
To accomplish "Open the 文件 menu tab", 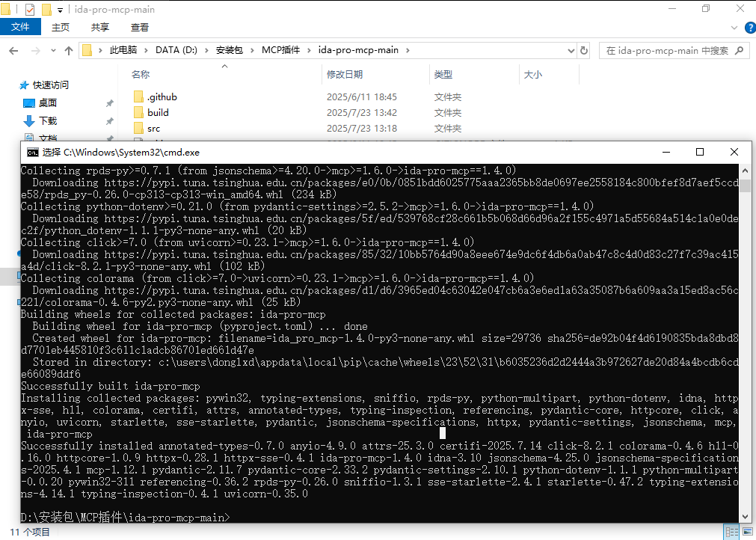I will pyautogui.click(x=20, y=28).
